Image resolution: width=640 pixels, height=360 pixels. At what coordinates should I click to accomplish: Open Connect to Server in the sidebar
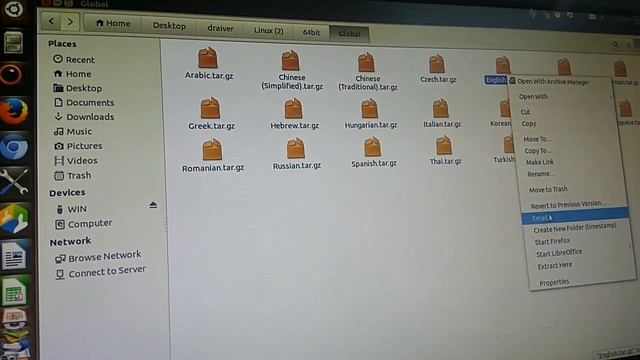(101, 272)
